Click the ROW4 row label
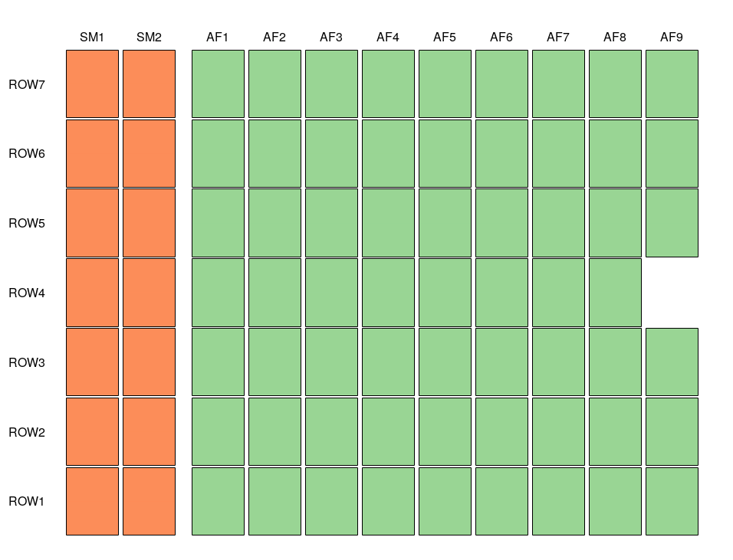Image resolution: width=733 pixels, height=560 pixels. coord(27,293)
